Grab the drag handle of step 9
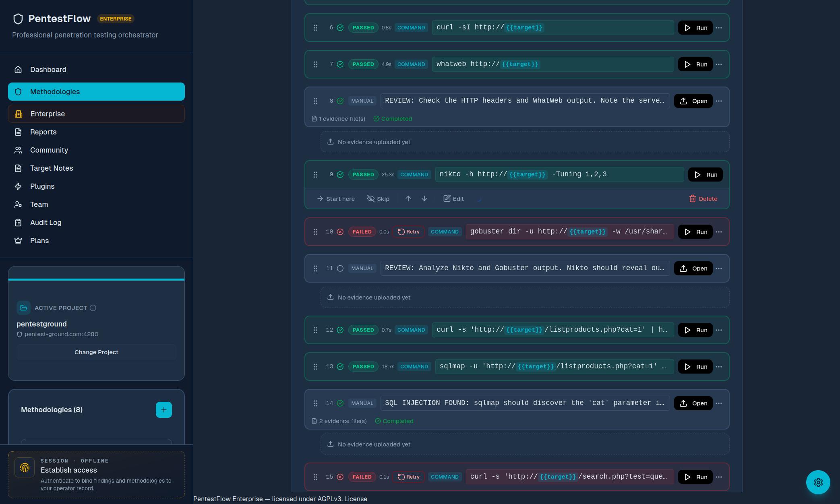The image size is (840, 504). pyautogui.click(x=315, y=175)
